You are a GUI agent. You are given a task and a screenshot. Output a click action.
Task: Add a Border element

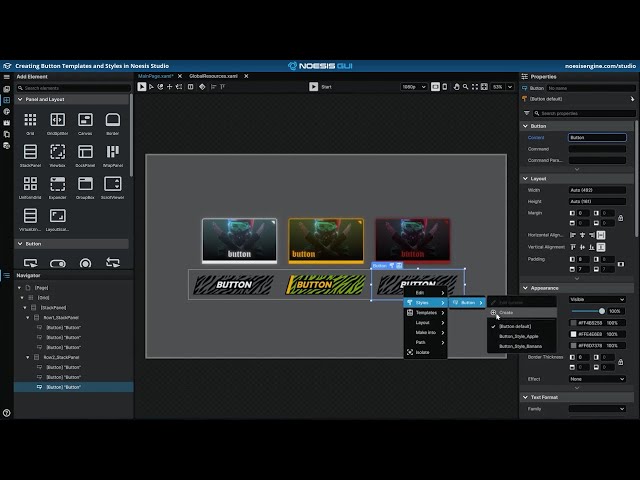pyautogui.click(x=113, y=123)
